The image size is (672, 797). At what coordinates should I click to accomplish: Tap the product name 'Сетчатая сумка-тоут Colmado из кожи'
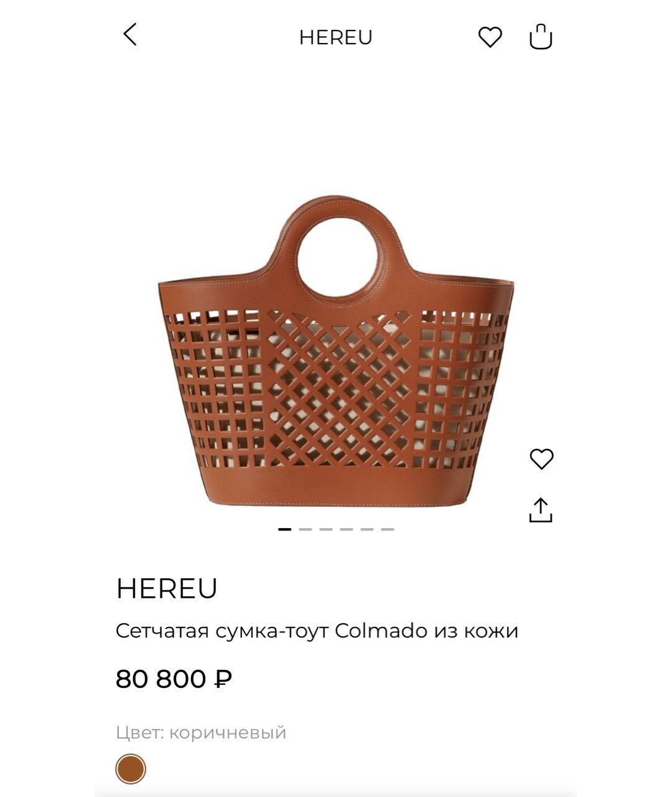(x=317, y=631)
